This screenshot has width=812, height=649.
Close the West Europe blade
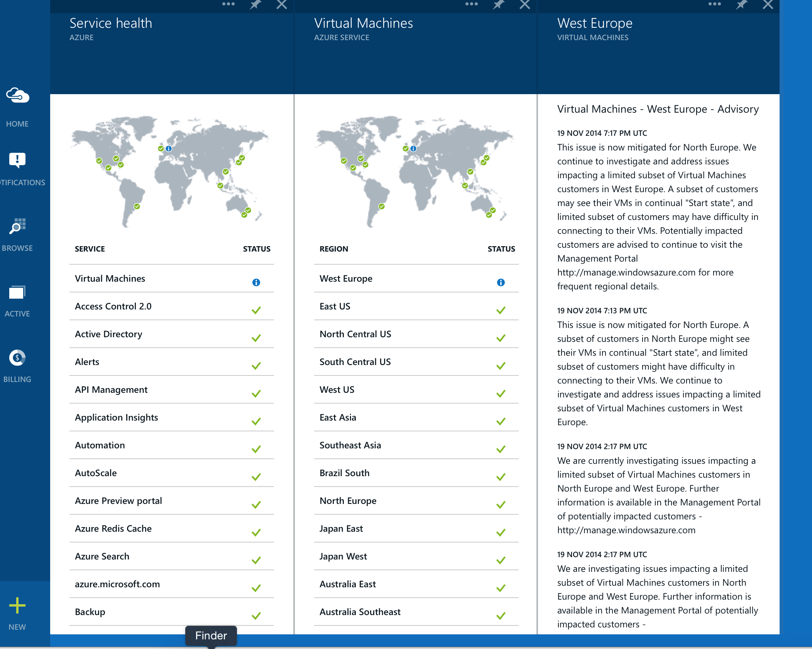point(768,5)
